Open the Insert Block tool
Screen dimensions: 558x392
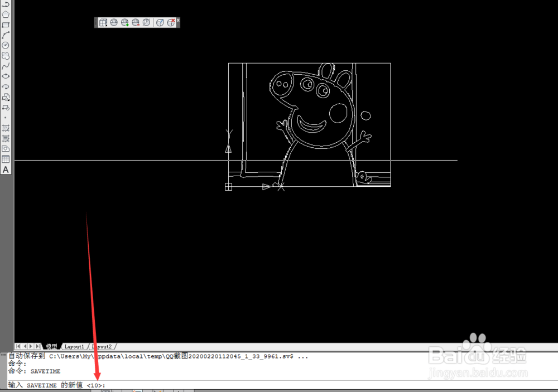click(6, 97)
